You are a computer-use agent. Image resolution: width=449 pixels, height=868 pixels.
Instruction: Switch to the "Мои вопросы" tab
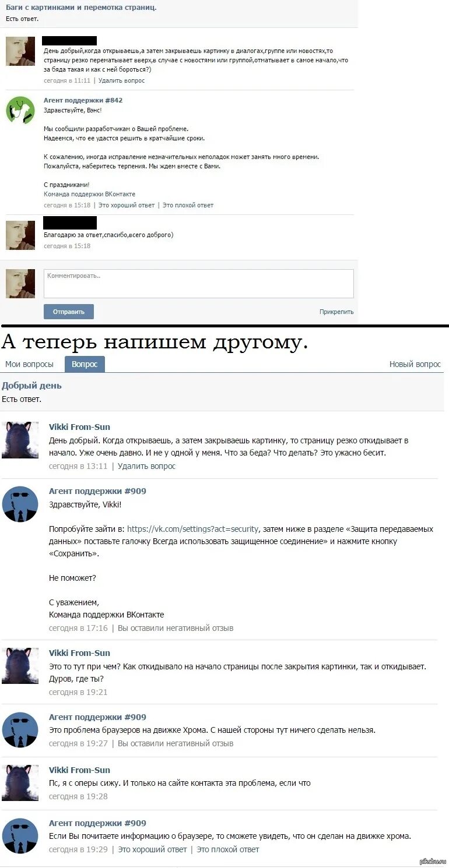(x=29, y=364)
